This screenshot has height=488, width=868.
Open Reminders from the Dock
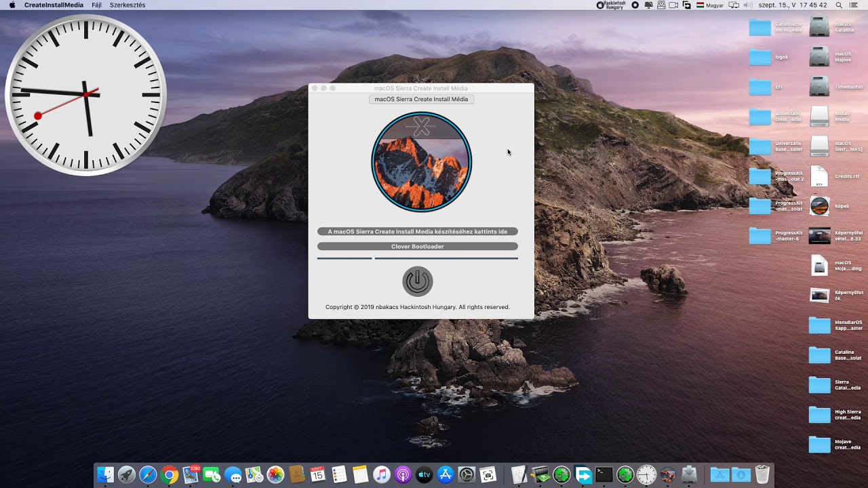339,475
